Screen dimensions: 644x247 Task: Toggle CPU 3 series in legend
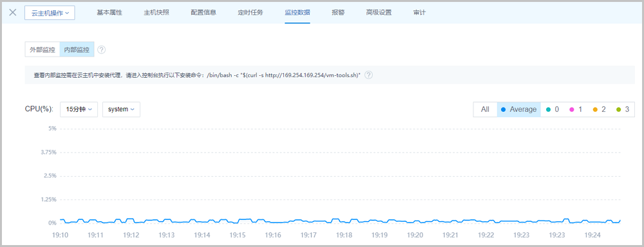click(623, 109)
